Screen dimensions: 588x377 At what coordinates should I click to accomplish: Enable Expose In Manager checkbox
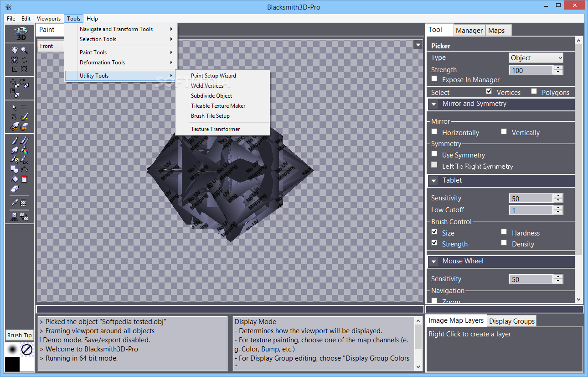[x=434, y=79]
